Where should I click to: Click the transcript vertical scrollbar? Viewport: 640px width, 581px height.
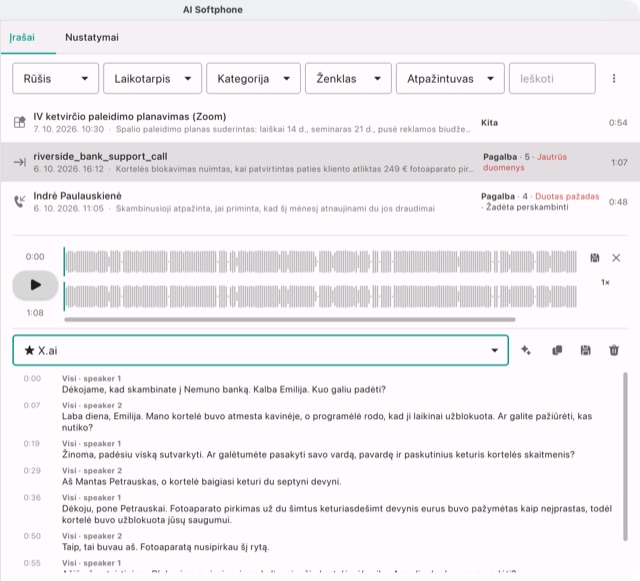click(625, 456)
